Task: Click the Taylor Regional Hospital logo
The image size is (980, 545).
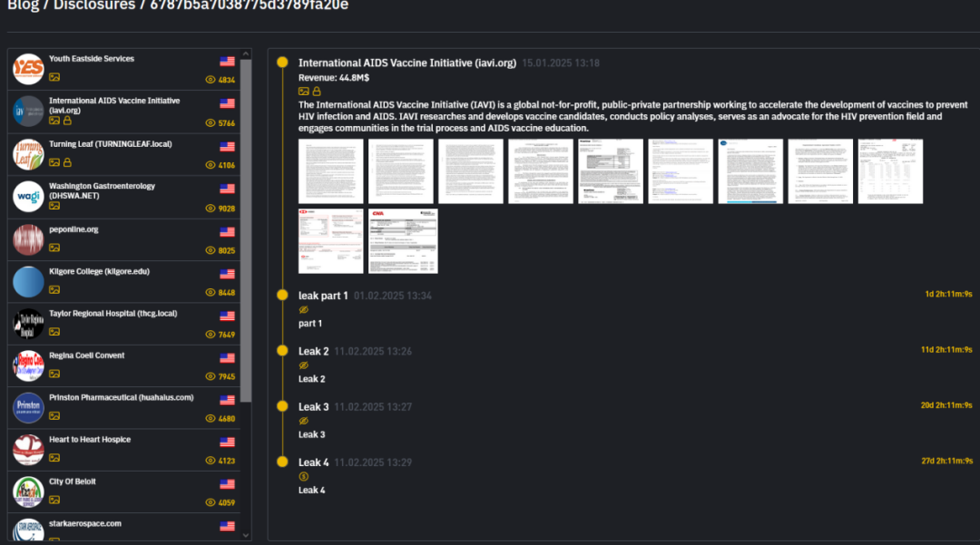Action: click(28, 324)
